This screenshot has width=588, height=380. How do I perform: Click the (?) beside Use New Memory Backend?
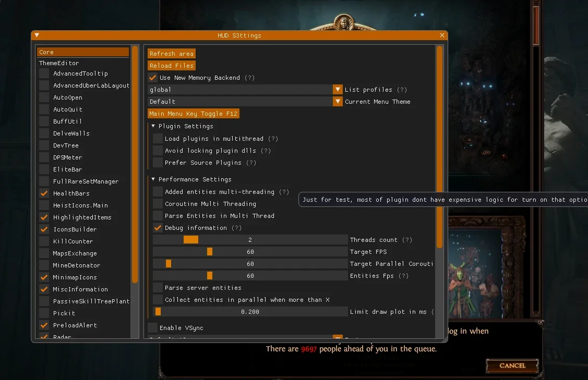249,78
